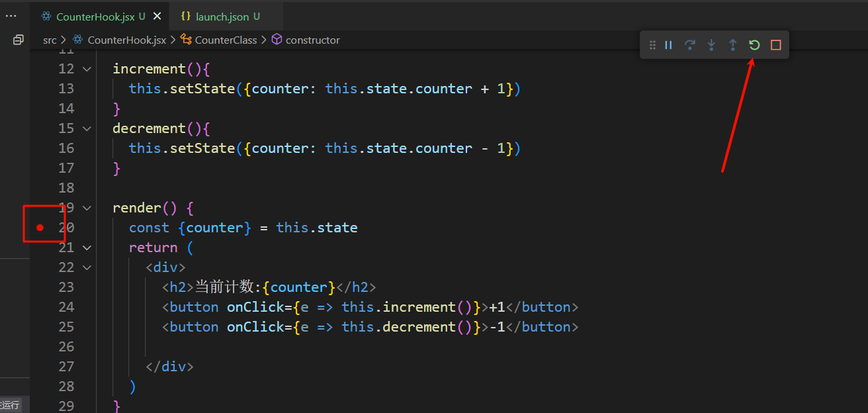Image resolution: width=868 pixels, height=413 pixels.
Task: Open the constructor breadcrumb
Action: click(312, 40)
